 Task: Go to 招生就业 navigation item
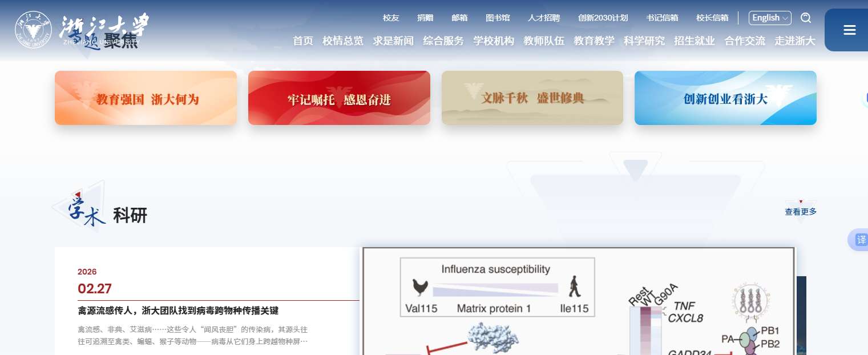coord(695,41)
